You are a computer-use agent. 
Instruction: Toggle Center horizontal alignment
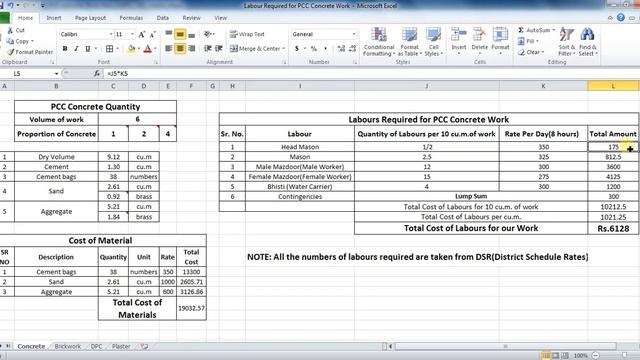coord(180,49)
